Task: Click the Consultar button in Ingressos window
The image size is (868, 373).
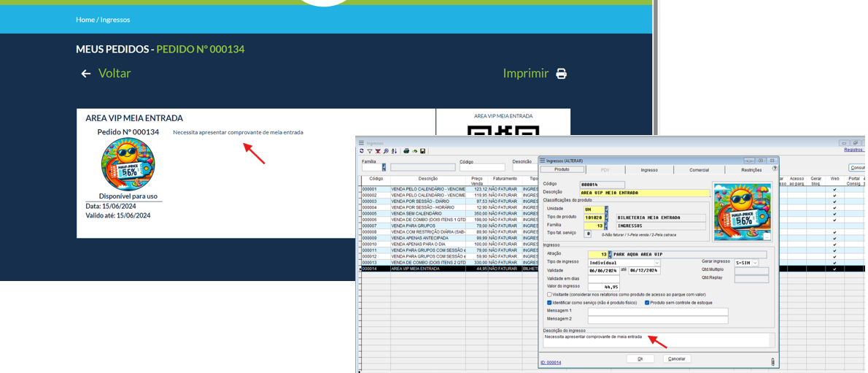Action: pos(858,167)
